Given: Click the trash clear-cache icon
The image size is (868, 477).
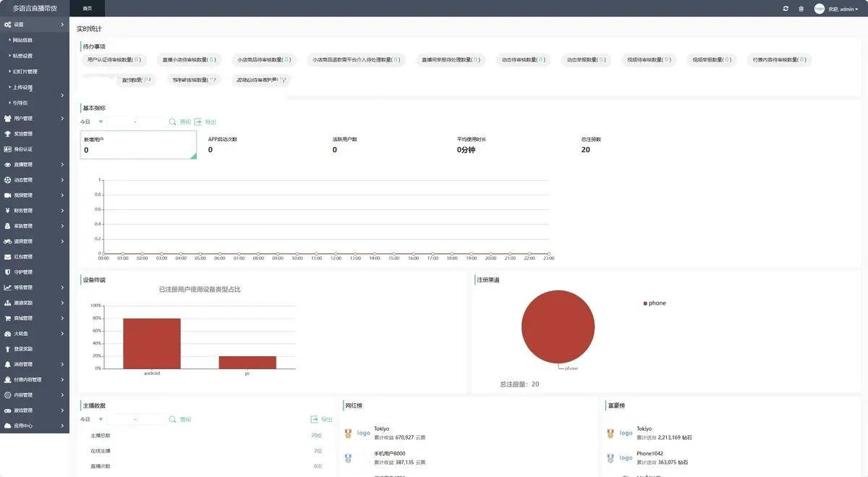Looking at the screenshot, I should pos(801,9).
